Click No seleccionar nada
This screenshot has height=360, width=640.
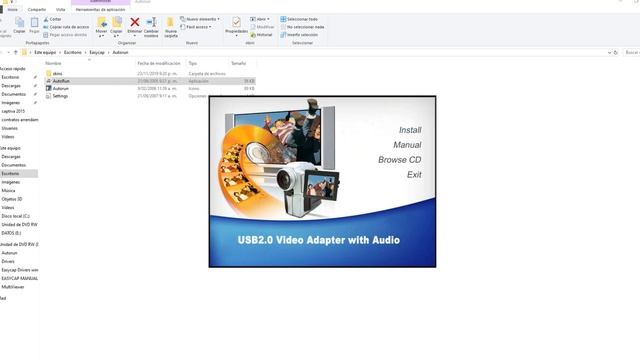click(x=302, y=27)
